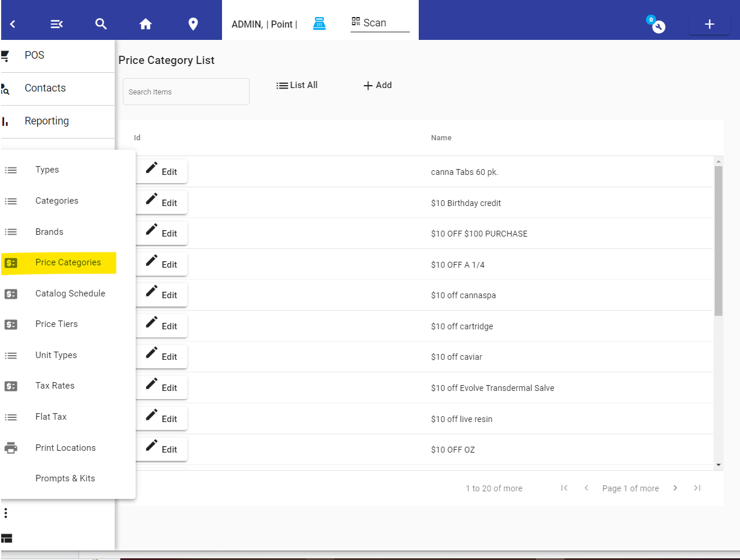Image resolution: width=740 pixels, height=560 pixels.
Task: Go to the previous page of results
Action: click(586, 488)
